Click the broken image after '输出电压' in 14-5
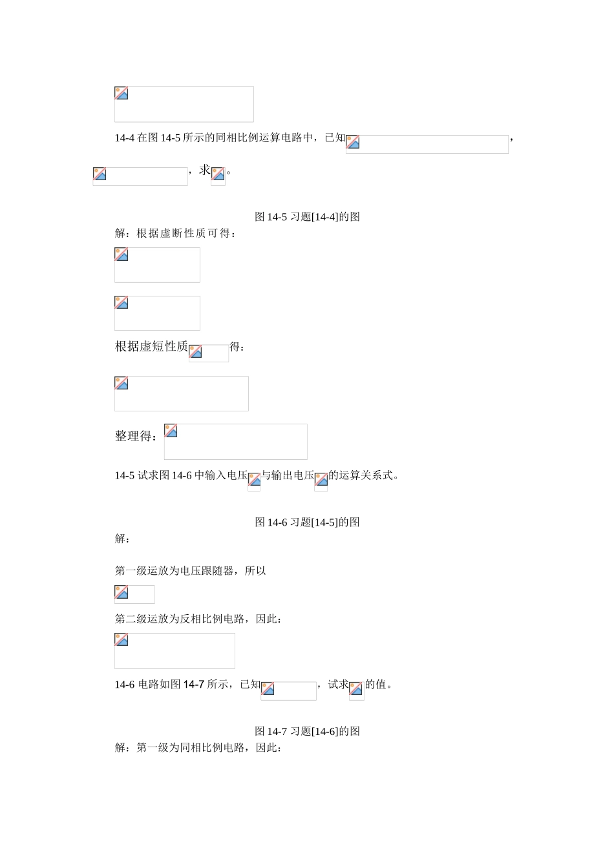614x868 pixels. [321, 481]
